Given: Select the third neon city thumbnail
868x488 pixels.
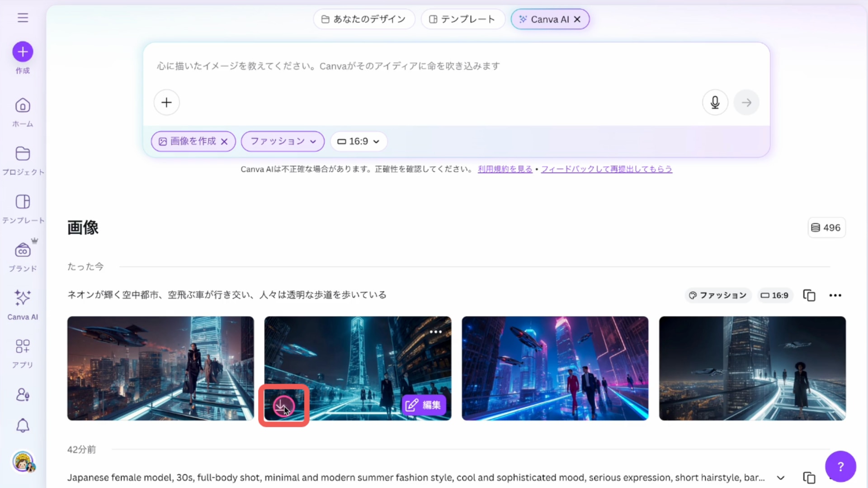Looking at the screenshot, I should 555,368.
